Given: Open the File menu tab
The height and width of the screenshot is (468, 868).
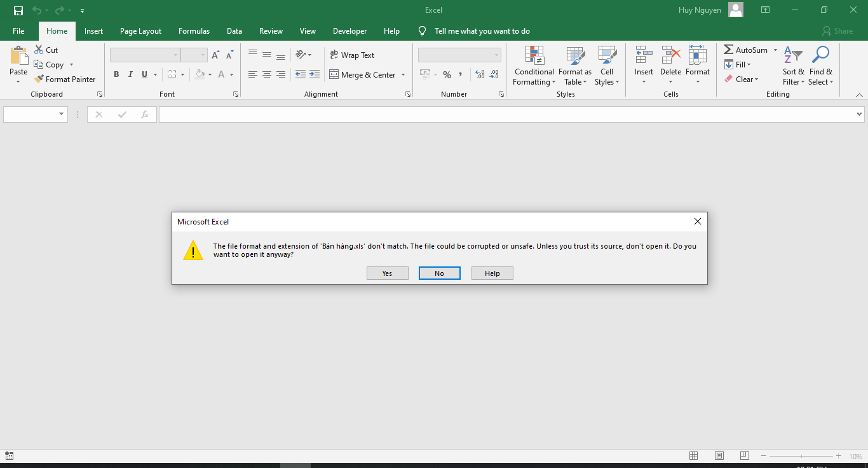Looking at the screenshot, I should click(x=18, y=31).
